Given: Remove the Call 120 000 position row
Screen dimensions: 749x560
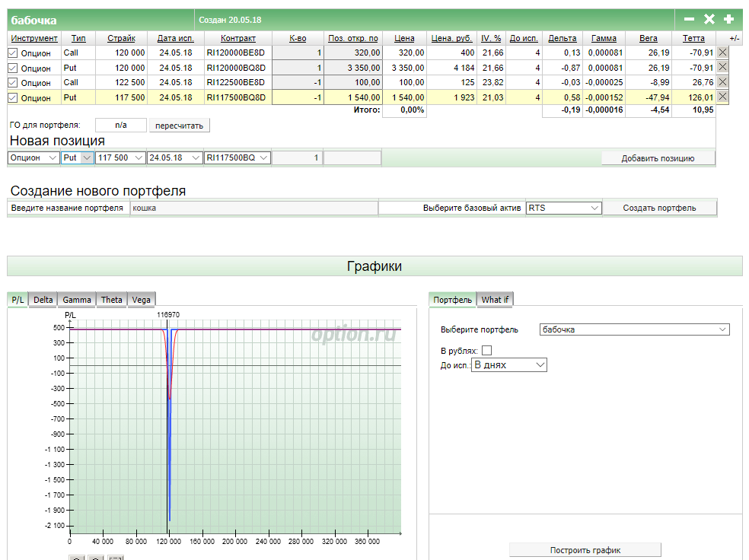Looking at the screenshot, I should click(x=722, y=52).
